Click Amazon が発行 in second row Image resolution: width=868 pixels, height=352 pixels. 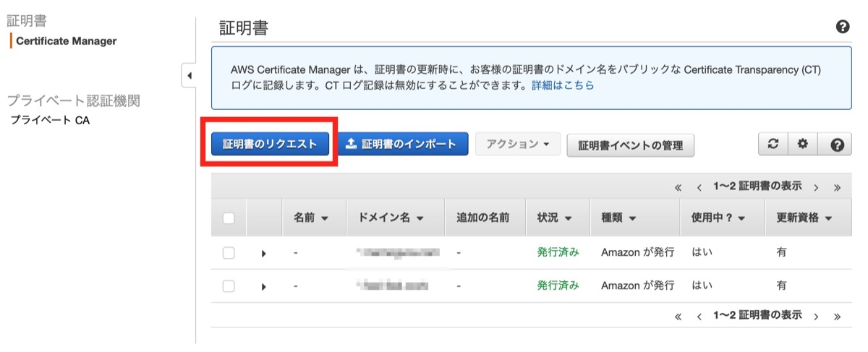tap(637, 286)
